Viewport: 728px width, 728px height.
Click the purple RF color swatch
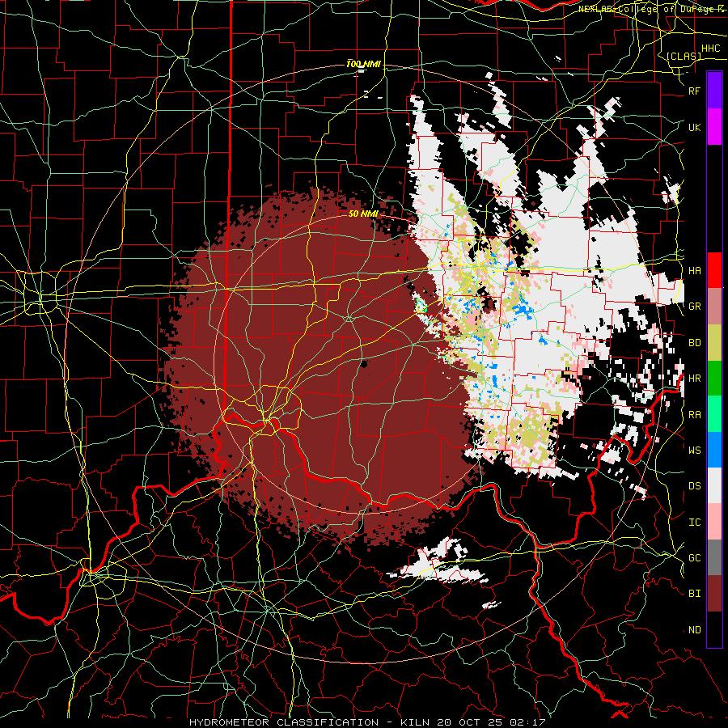[714, 91]
